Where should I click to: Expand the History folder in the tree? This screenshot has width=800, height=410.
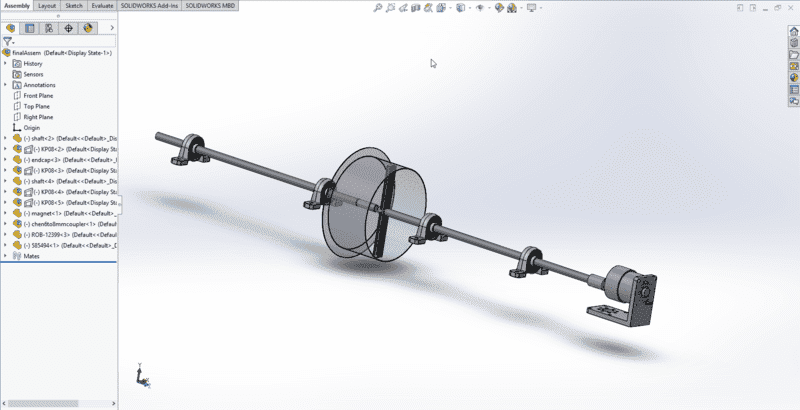tap(5, 64)
